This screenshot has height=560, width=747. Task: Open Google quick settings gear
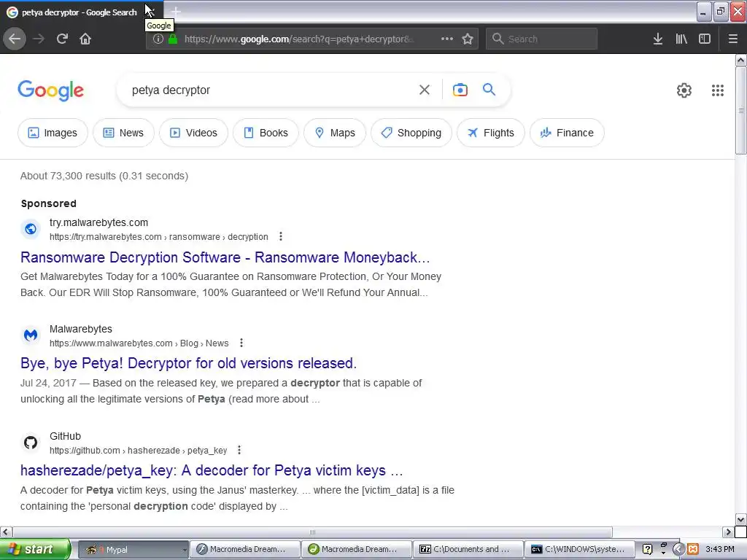684,90
